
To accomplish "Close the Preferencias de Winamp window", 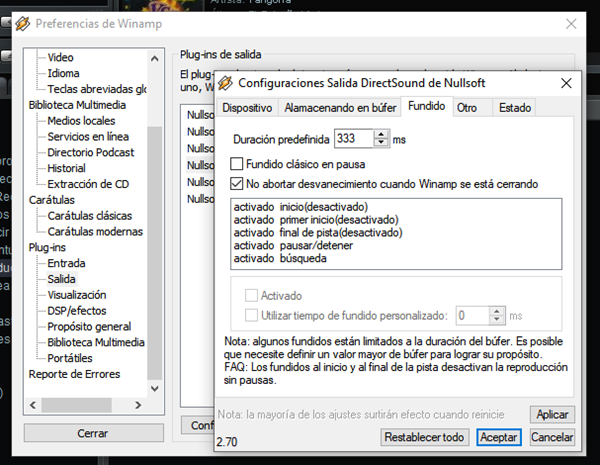I will coord(571,24).
